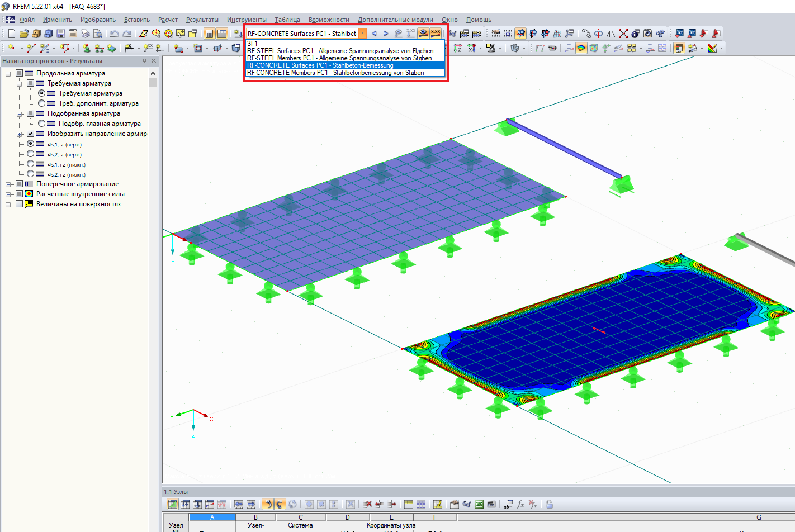This screenshot has width=795, height=532.
Task: Click the navigator vertical scrollbar thumb
Action: tap(153, 83)
